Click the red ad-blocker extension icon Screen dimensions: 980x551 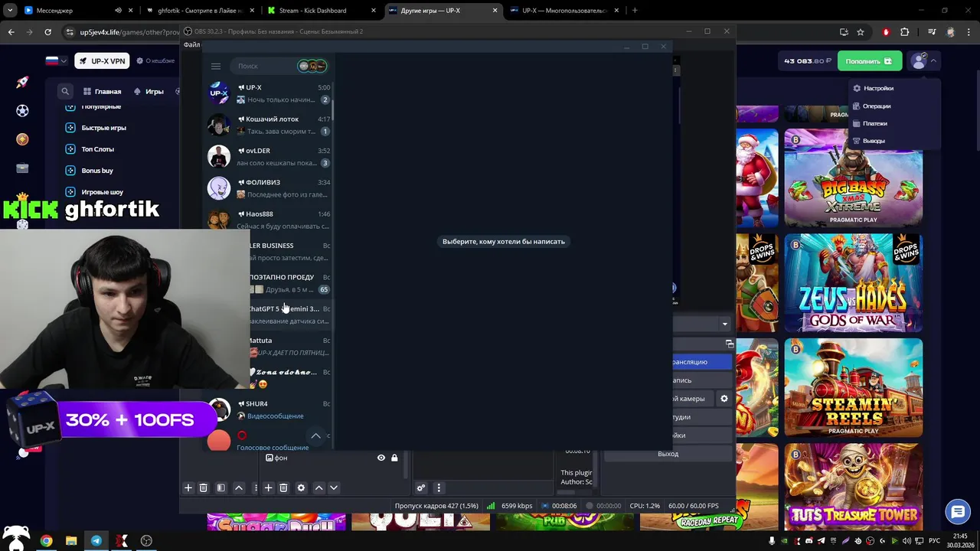886,32
